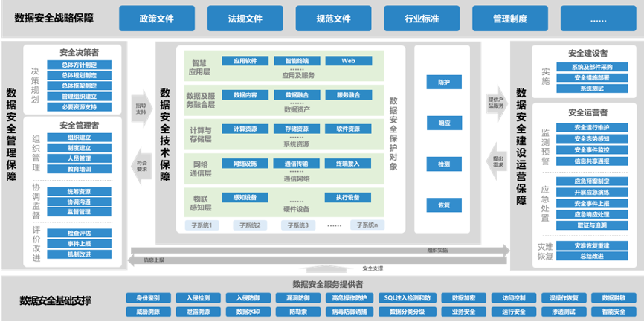Click 安全态势感知 under 安全运营者

pos(591,138)
